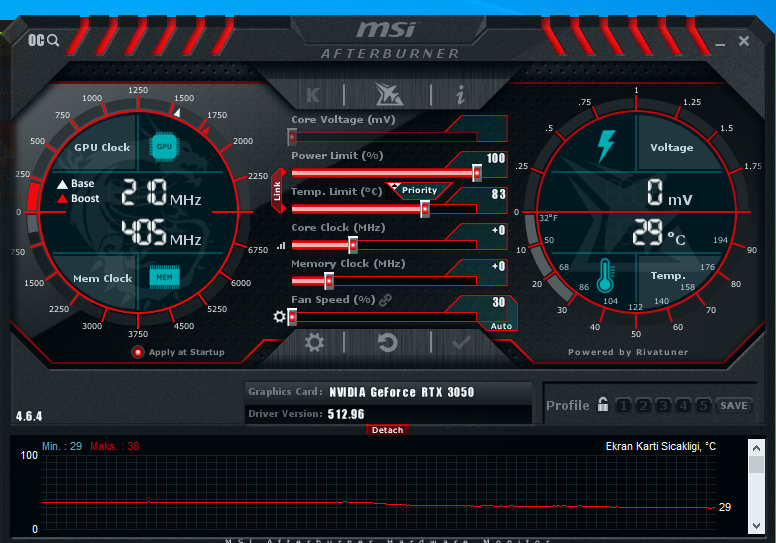
Task: Click the hardware monitor scroll down arrow
Action: click(x=756, y=526)
